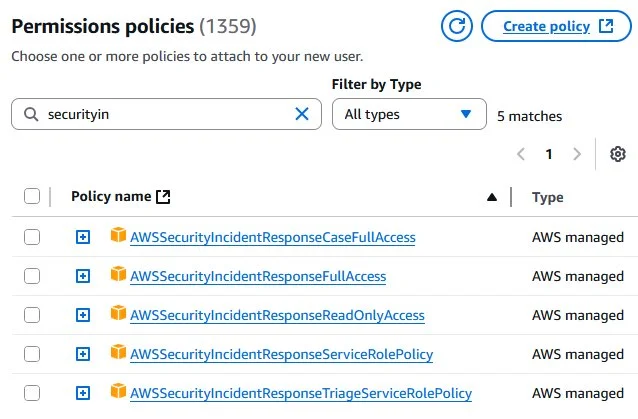The image size is (638, 419).
Task: Click the Type column header
Action: [x=548, y=197]
